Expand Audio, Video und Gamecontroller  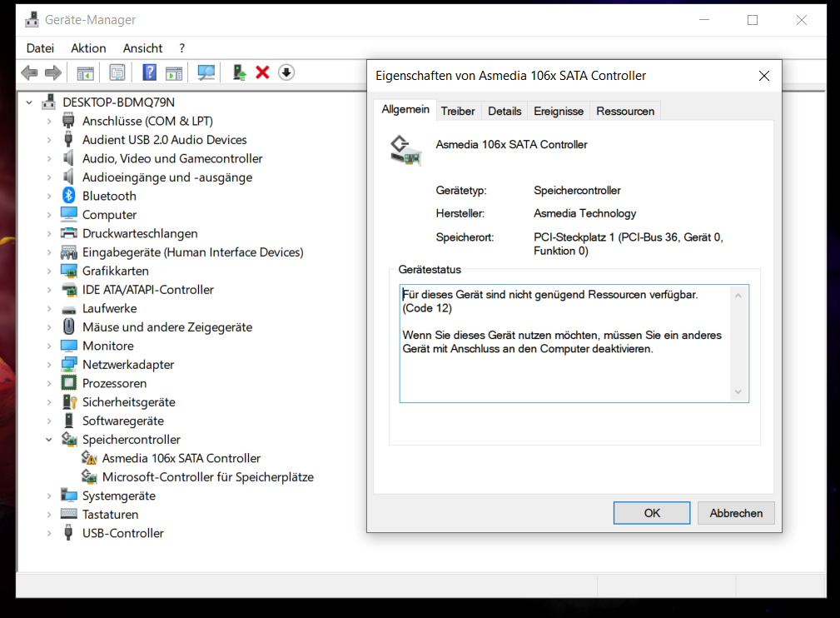(x=49, y=158)
